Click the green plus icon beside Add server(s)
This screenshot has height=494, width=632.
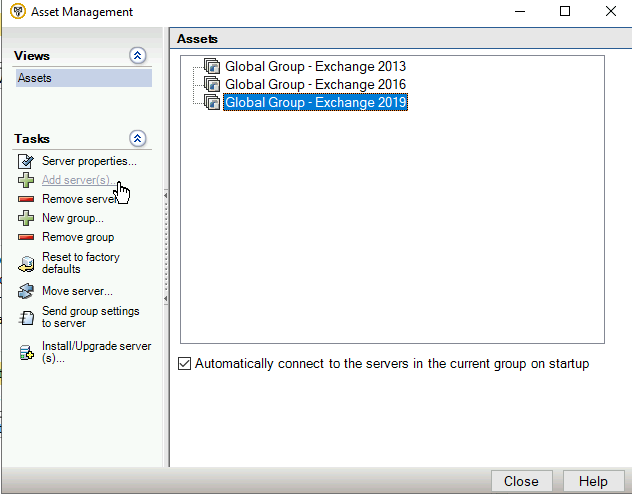click(x=26, y=180)
